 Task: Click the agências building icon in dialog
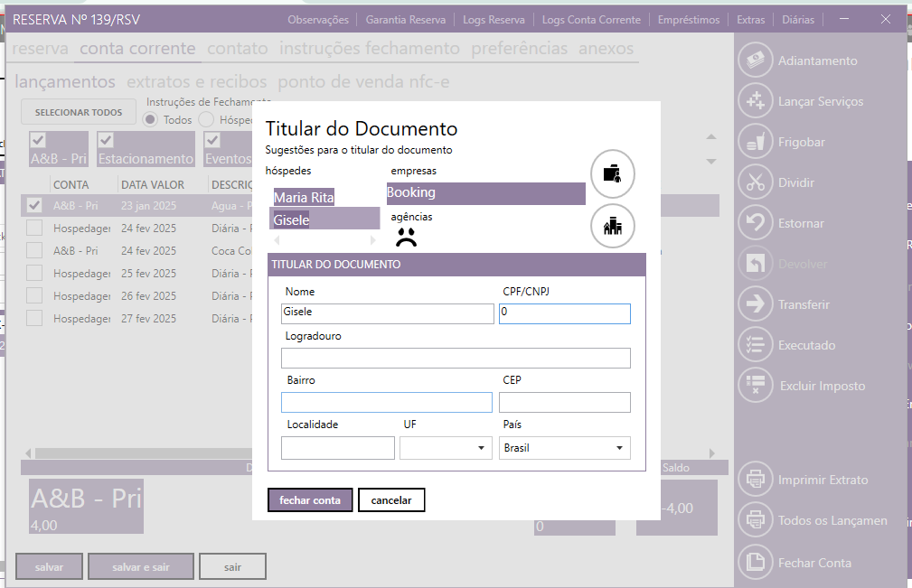[x=613, y=226]
